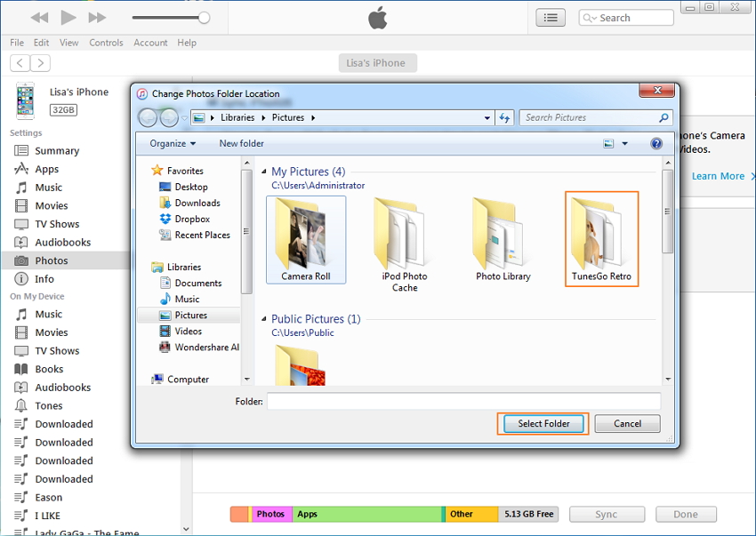Screen dimensions: 756x536
Task: Select Dropbox in Favorites
Action: point(191,219)
